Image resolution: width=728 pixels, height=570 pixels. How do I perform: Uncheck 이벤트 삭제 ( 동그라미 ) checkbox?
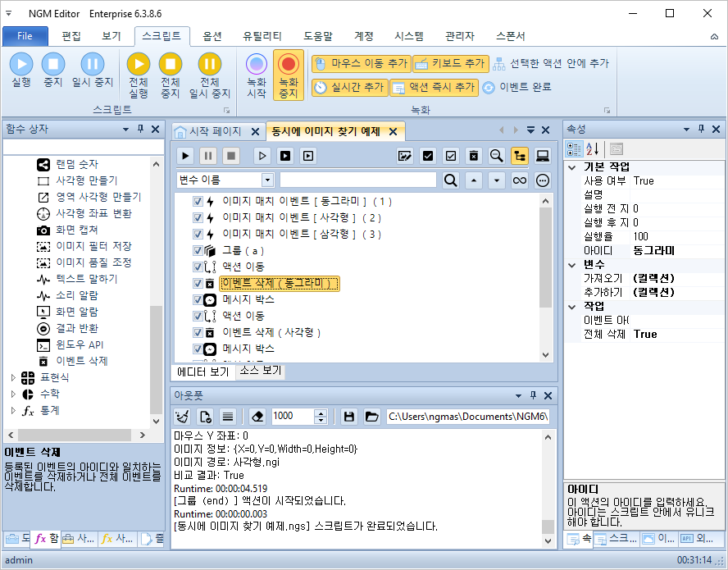tap(198, 284)
